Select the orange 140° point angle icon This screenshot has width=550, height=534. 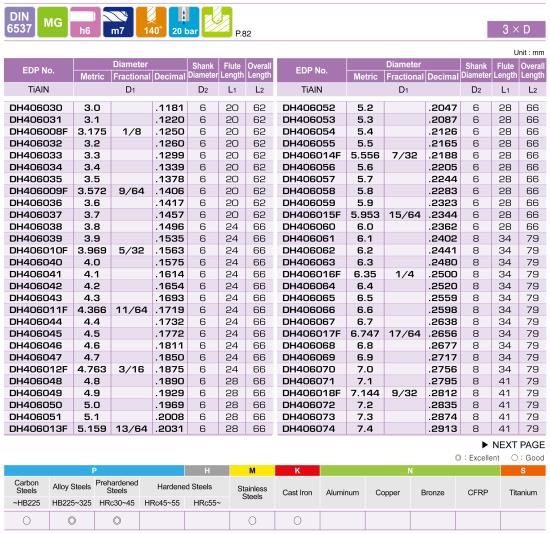(x=151, y=22)
